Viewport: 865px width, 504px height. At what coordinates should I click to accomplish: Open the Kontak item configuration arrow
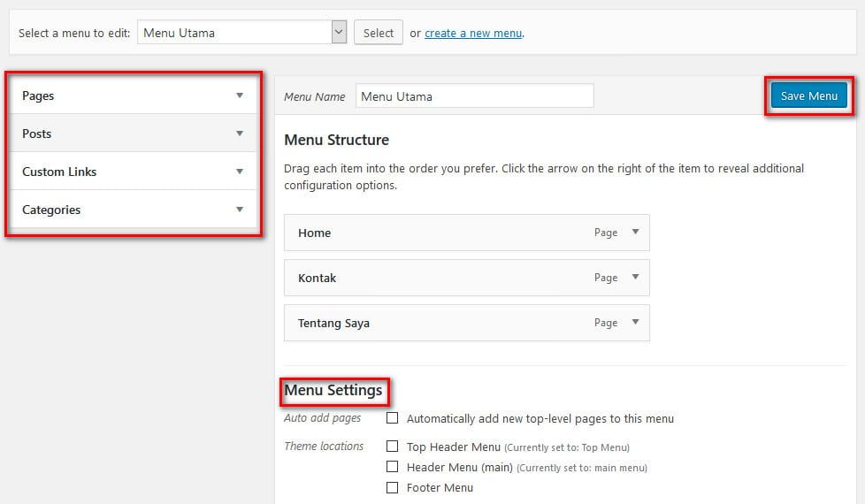coord(634,278)
